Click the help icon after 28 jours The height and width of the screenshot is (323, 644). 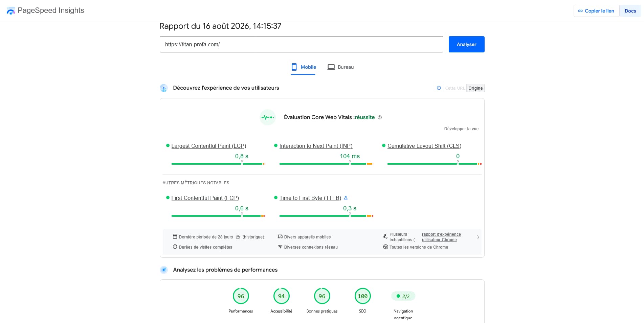coord(238,237)
